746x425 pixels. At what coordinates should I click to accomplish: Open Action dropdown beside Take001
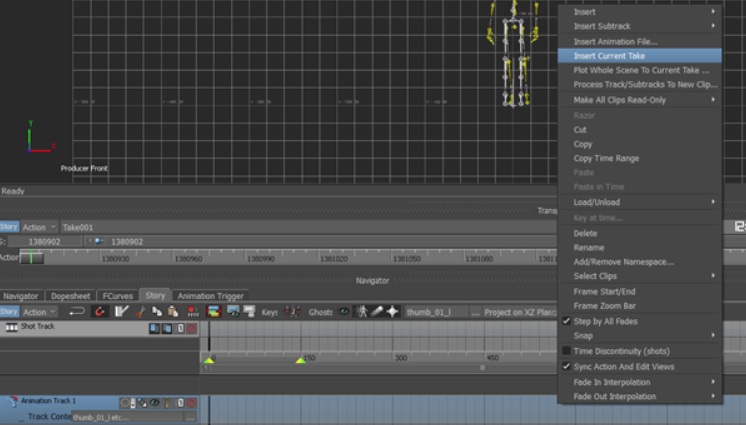click(39, 227)
